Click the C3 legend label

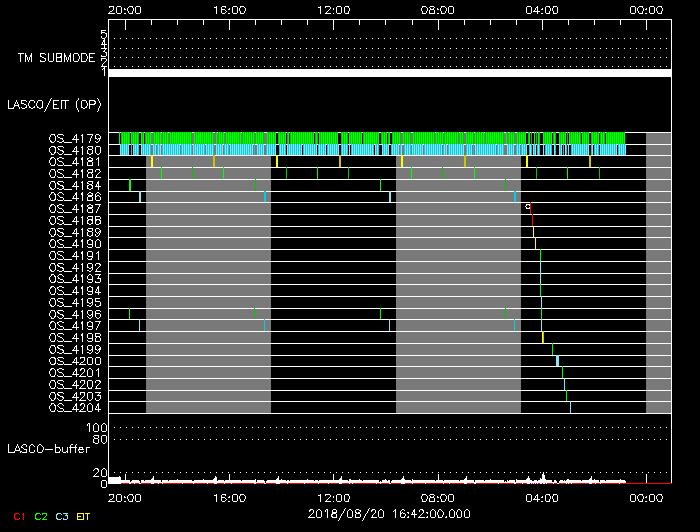(62, 516)
